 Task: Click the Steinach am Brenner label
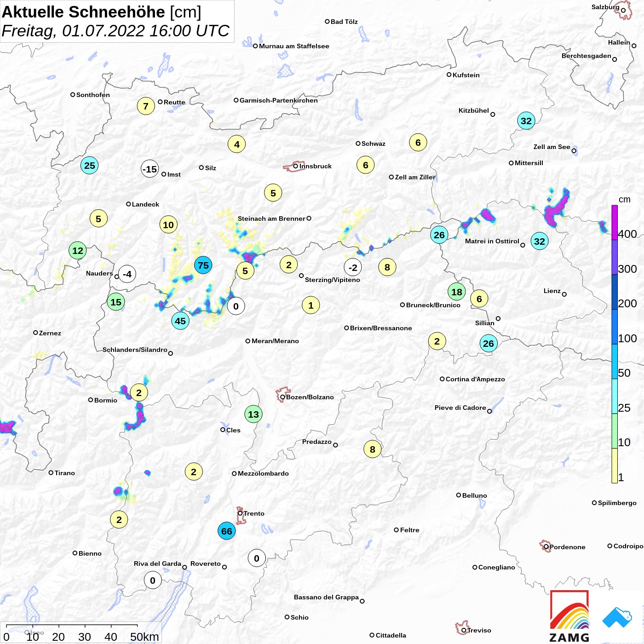(x=271, y=218)
